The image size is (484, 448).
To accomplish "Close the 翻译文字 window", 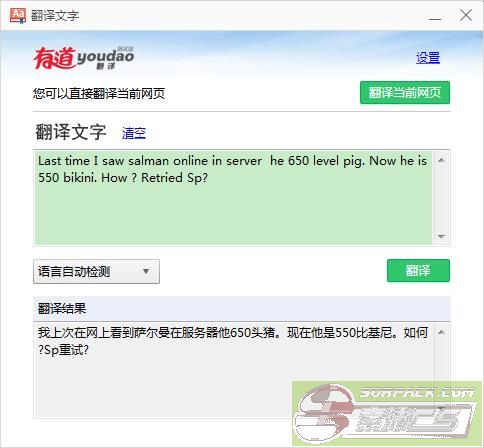I will tap(466, 15).
